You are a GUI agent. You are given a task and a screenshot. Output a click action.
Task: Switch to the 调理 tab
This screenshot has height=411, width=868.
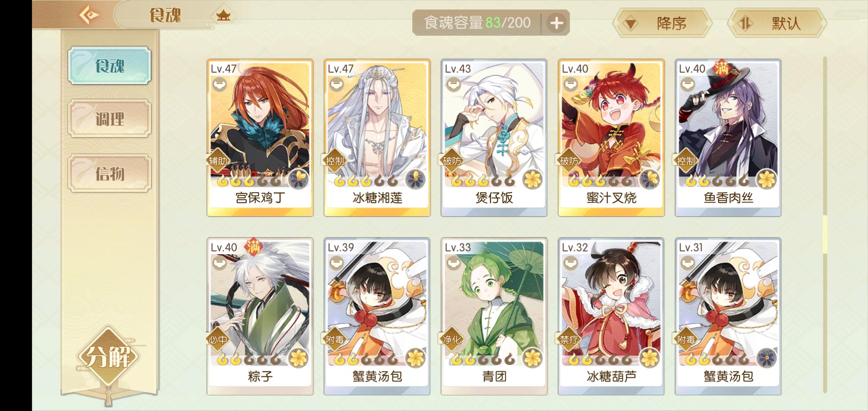pos(110,119)
